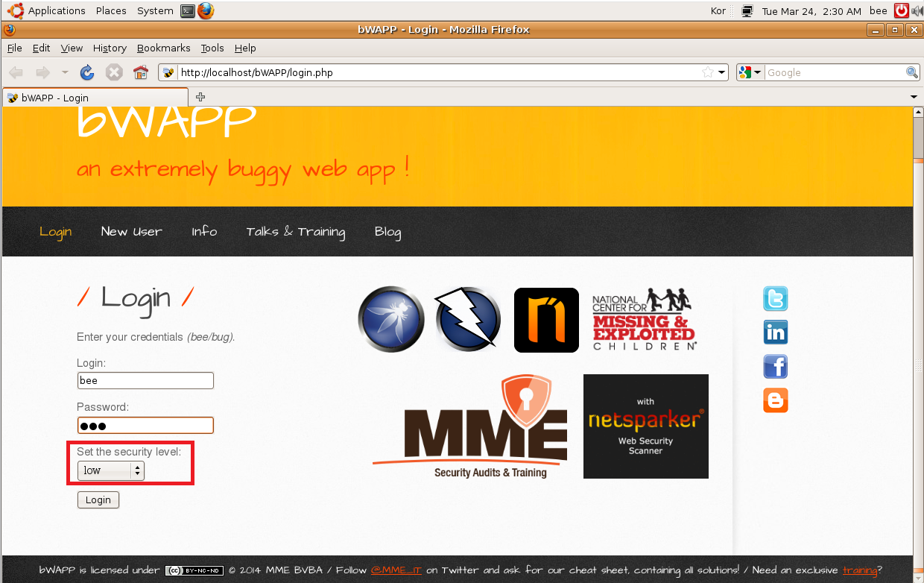Image resolution: width=924 pixels, height=583 pixels.
Task: Click the red power/session icon
Action: [902, 10]
